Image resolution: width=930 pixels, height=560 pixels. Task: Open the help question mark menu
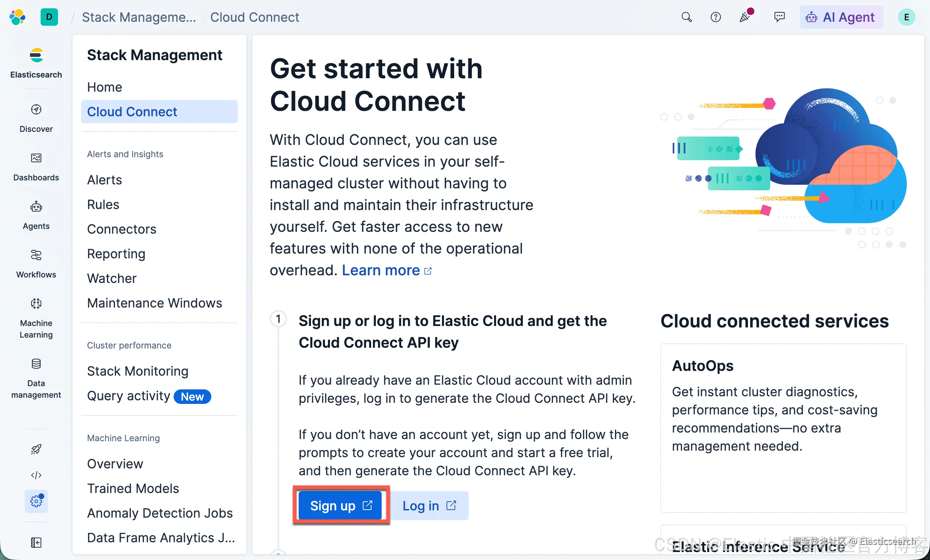[x=715, y=17]
